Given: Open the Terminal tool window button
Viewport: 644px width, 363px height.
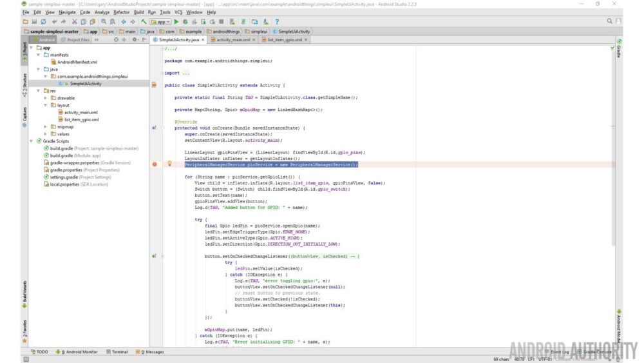Looking at the screenshot, I should point(117,352).
